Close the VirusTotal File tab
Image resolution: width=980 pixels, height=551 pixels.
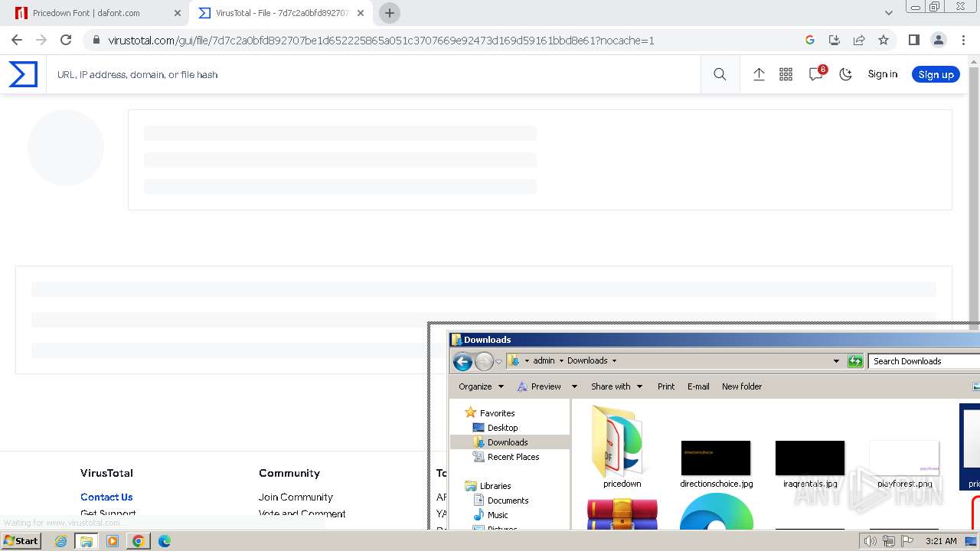point(361,13)
